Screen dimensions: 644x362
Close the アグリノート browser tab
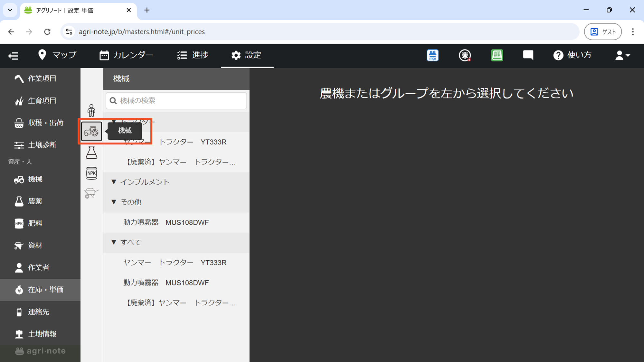click(129, 10)
